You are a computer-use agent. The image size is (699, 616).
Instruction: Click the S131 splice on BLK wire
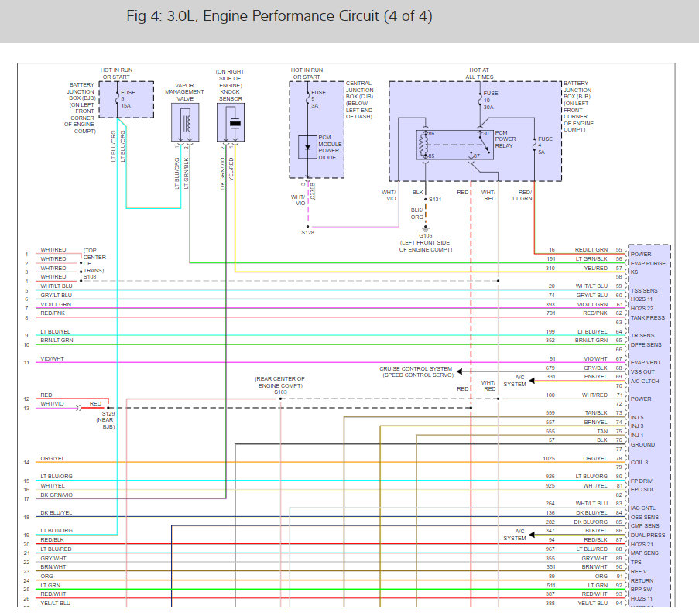(x=426, y=199)
